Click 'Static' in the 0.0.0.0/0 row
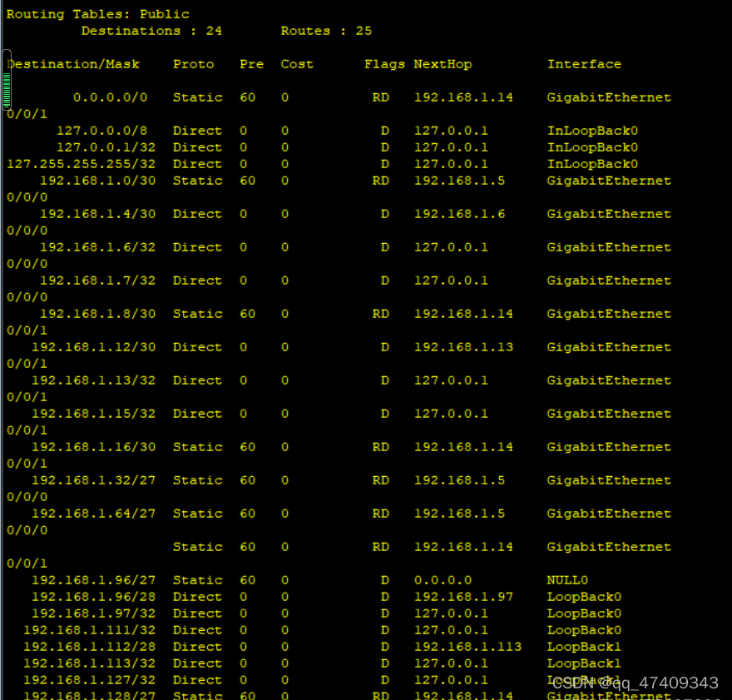 click(x=198, y=97)
